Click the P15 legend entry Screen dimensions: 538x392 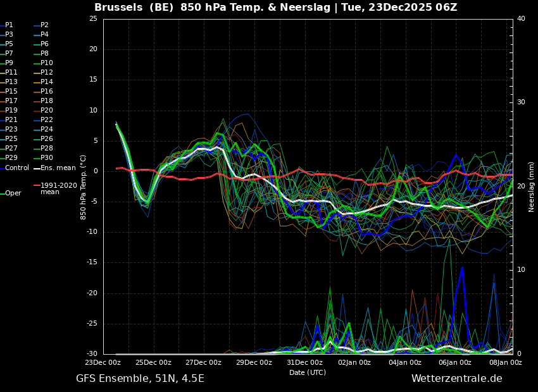click(x=11, y=92)
